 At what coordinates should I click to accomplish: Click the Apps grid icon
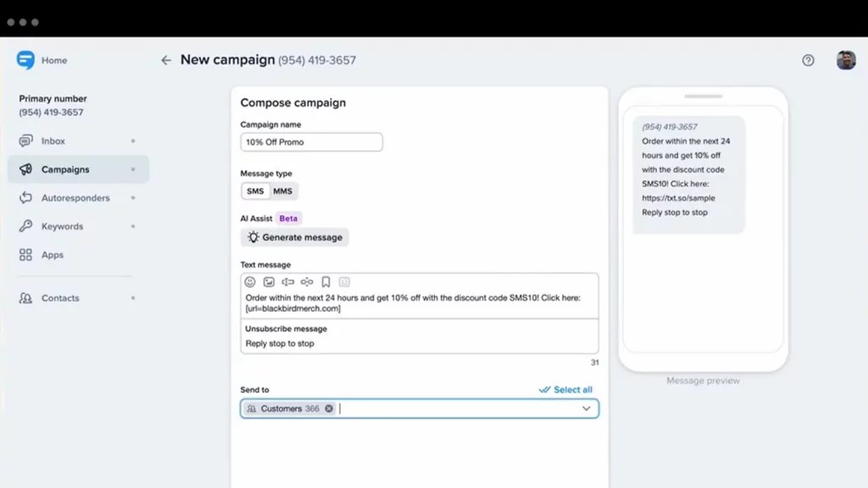pos(25,254)
